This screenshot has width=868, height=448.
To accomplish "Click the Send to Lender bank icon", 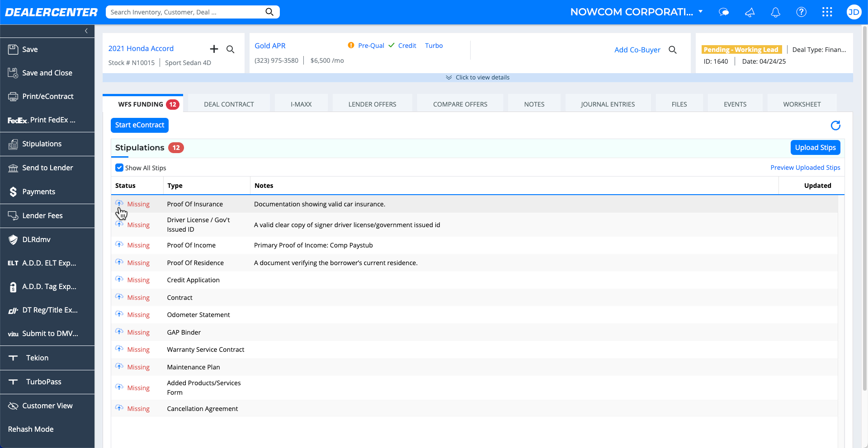I will point(13,168).
